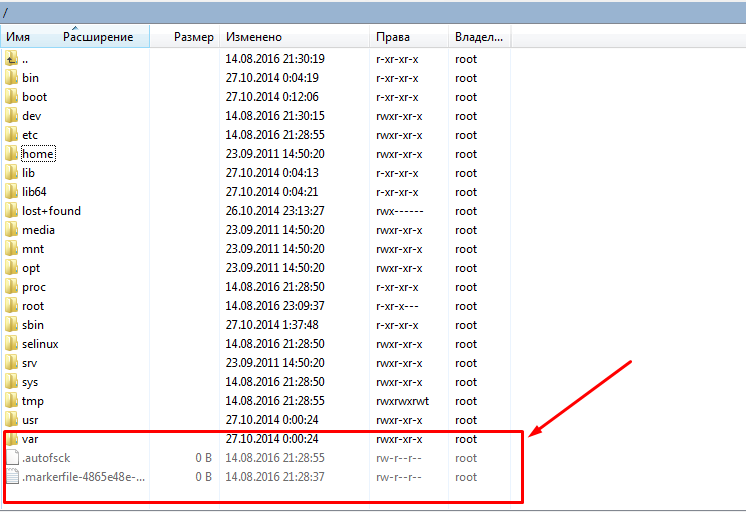Image resolution: width=746 pixels, height=512 pixels.
Task: Select the .autofsck file icon
Action: (12, 459)
